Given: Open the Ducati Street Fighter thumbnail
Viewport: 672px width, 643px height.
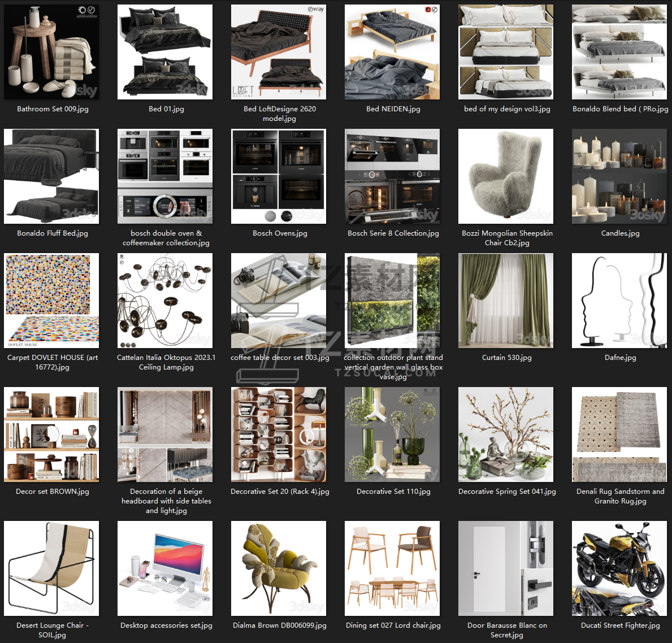Looking at the screenshot, I should tap(619, 568).
